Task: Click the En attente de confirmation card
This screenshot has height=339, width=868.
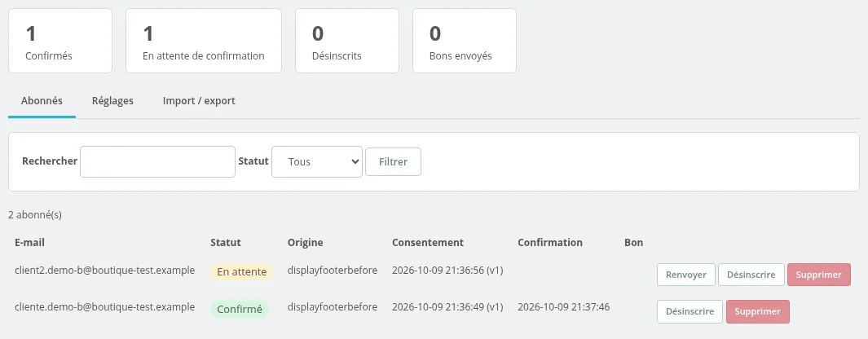Action: (204, 41)
